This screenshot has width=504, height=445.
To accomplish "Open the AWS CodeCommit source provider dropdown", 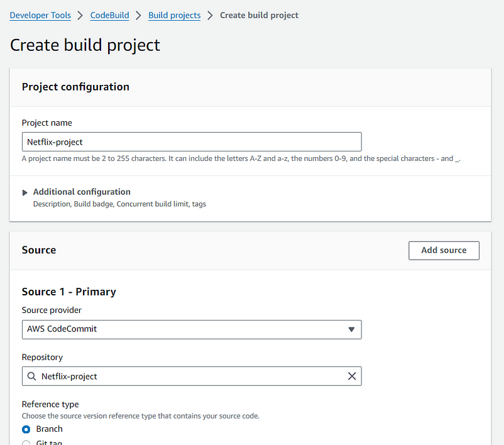I will [x=192, y=329].
